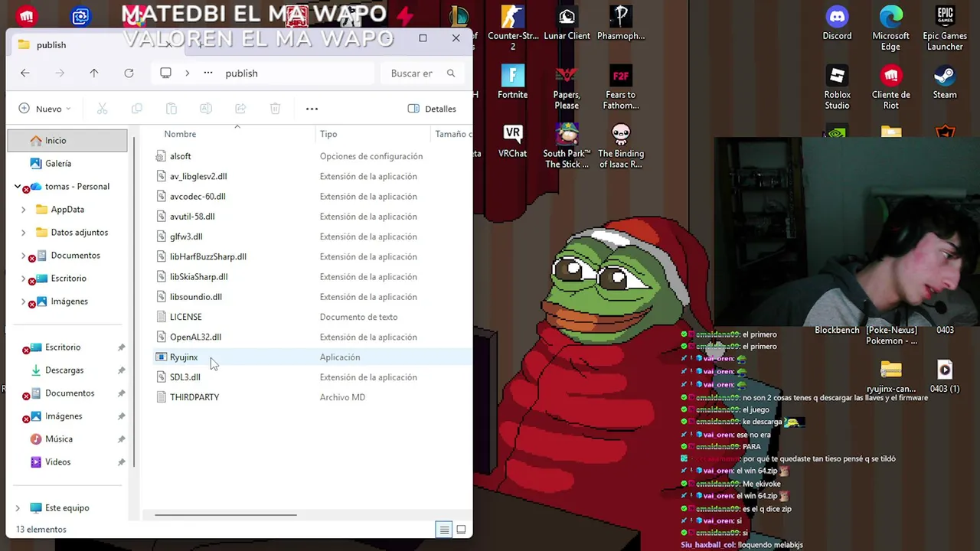The width and height of the screenshot is (980, 551).
Task: Expand the Datos adjuntos folder node
Action: pos(23,232)
